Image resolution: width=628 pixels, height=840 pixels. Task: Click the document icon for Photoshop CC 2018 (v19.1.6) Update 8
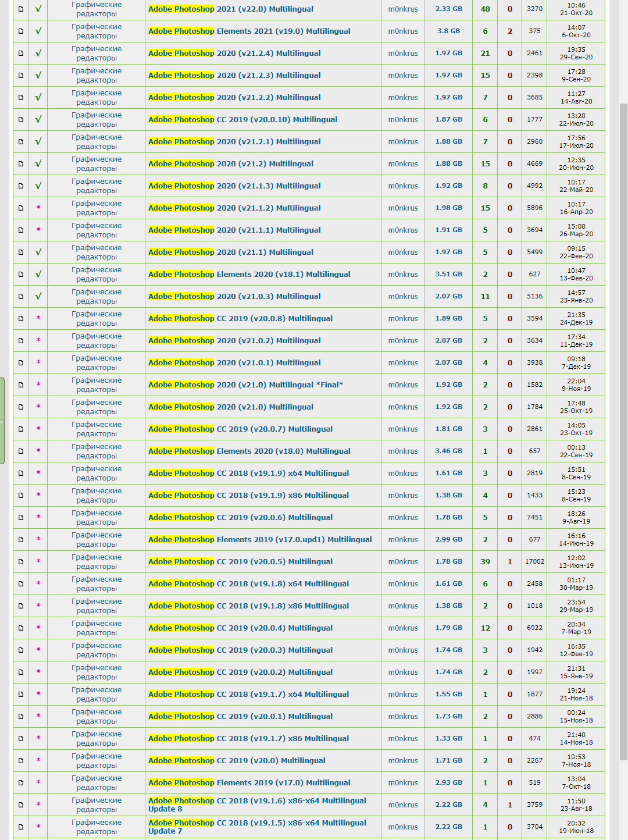click(21, 805)
